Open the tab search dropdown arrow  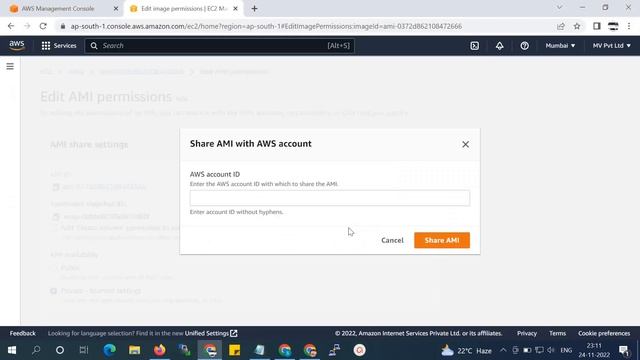point(559,7)
